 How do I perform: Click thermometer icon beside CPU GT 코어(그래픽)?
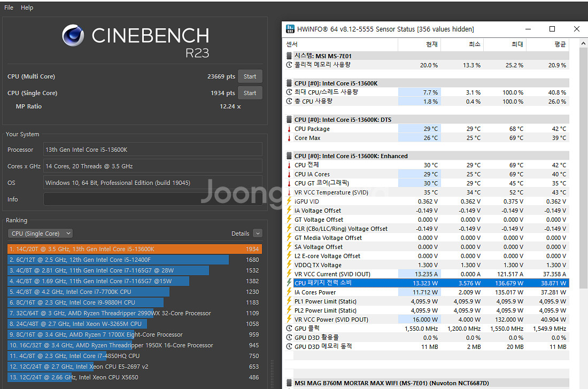coord(289,183)
